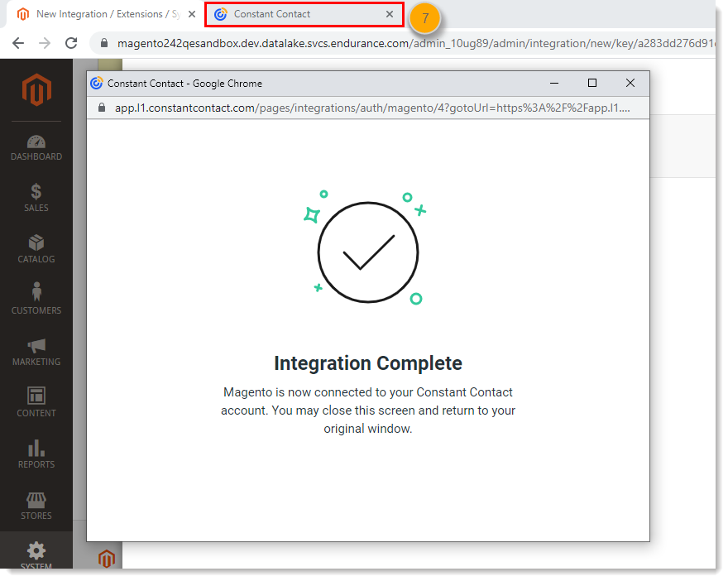View security info via popup address bar padlock
Viewport: 728px width, 581px height.
click(100, 108)
